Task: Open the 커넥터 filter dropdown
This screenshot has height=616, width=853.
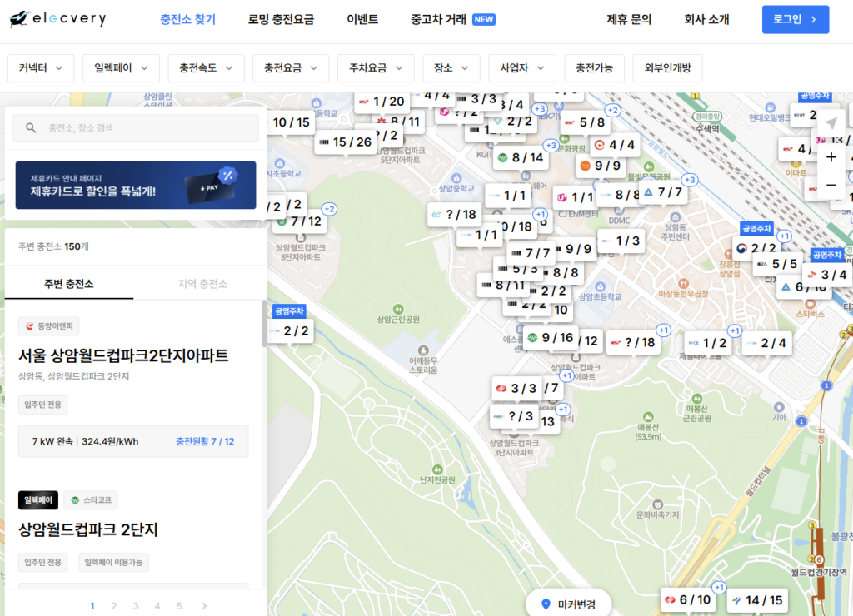Action: pos(41,67)
